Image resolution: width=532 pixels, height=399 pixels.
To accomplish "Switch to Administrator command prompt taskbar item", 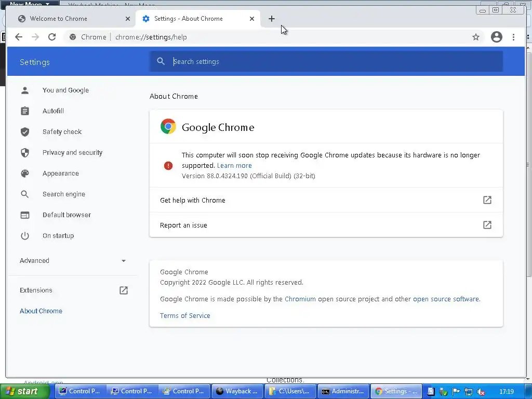I will pos(343,391).
